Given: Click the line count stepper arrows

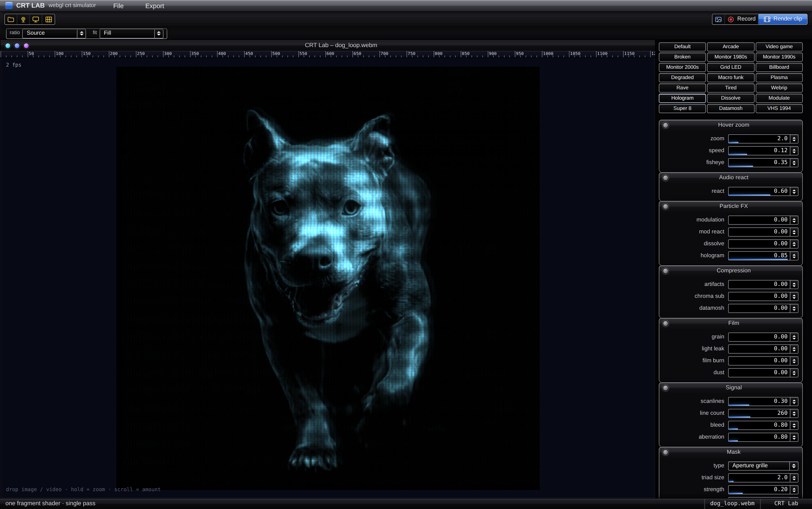Looking at the screenshot, I should point(794,413).
